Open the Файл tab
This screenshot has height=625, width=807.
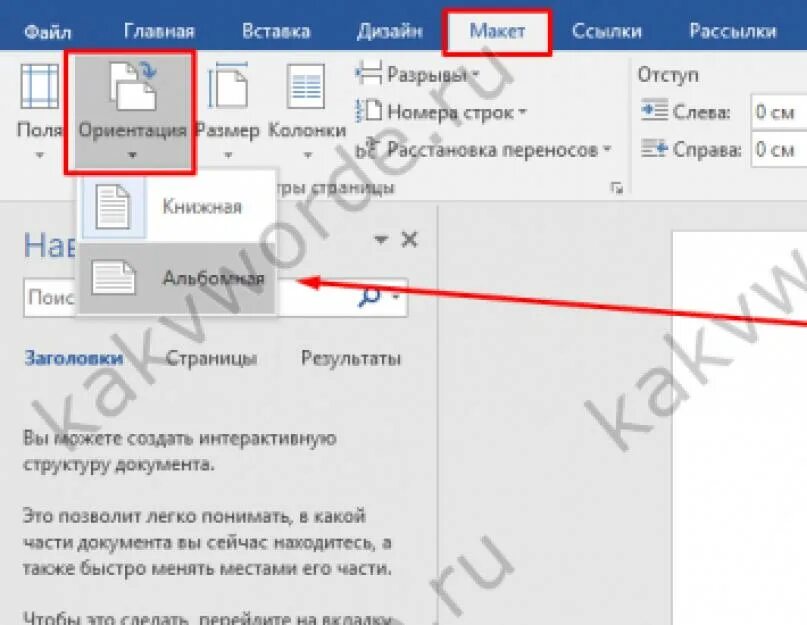[47, 32]
